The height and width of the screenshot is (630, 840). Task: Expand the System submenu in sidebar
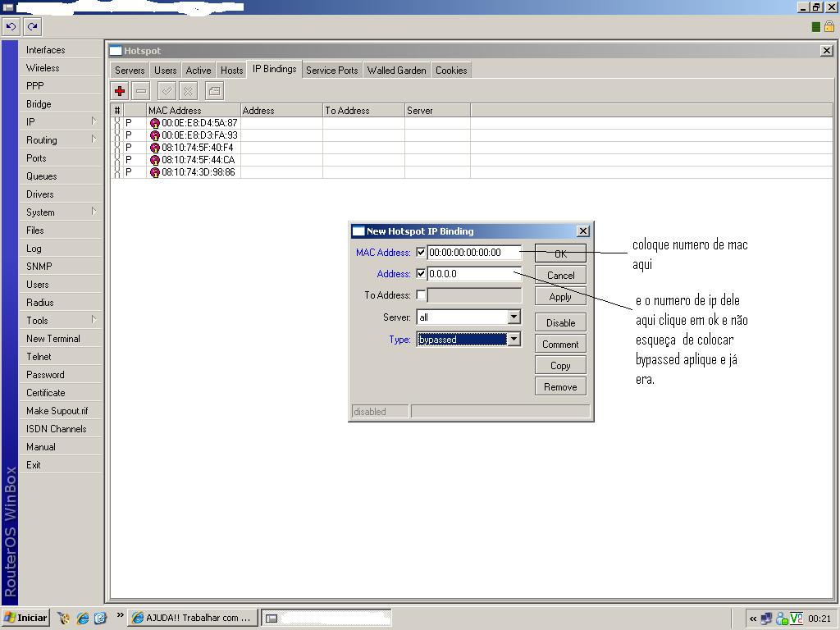(x=94, y=211)
